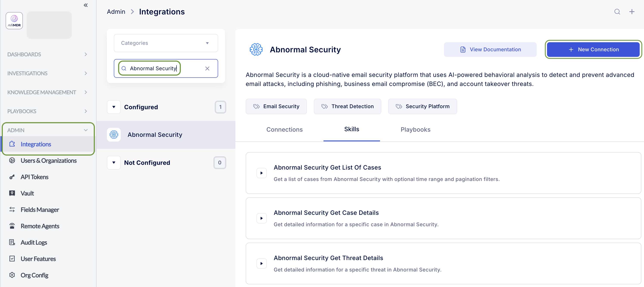Viewport: 644px width, 287px height.
Task: Open the search magnifier in top bar
Action: (617, 11)
